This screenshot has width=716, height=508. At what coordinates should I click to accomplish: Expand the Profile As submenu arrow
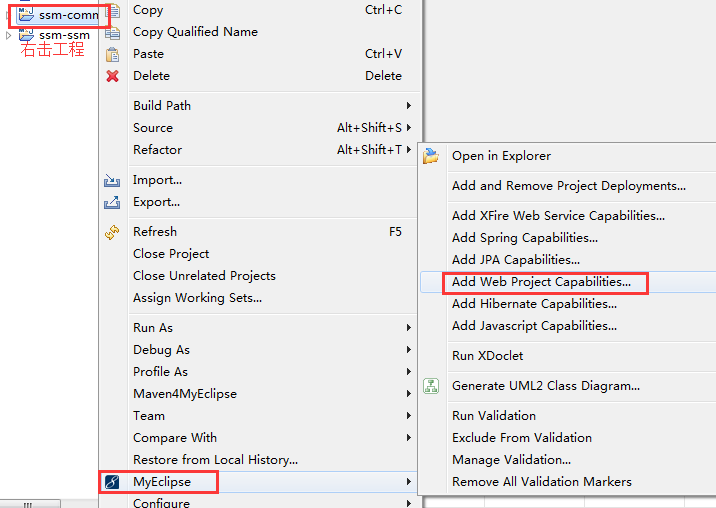[x=409, y=371]
